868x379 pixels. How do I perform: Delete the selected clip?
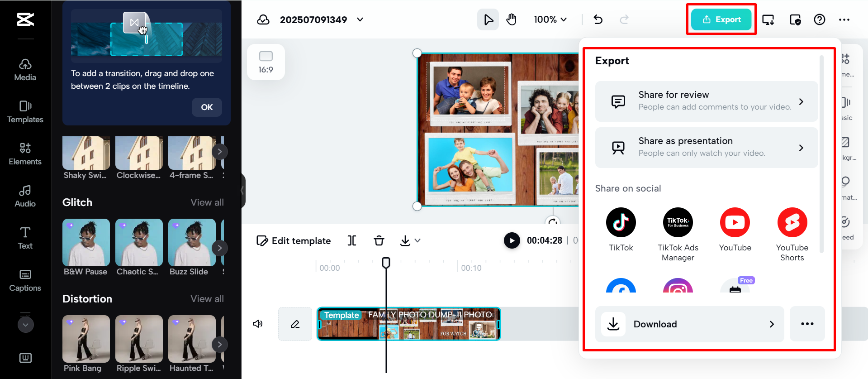pyautogui.click(x=379, y=240)
